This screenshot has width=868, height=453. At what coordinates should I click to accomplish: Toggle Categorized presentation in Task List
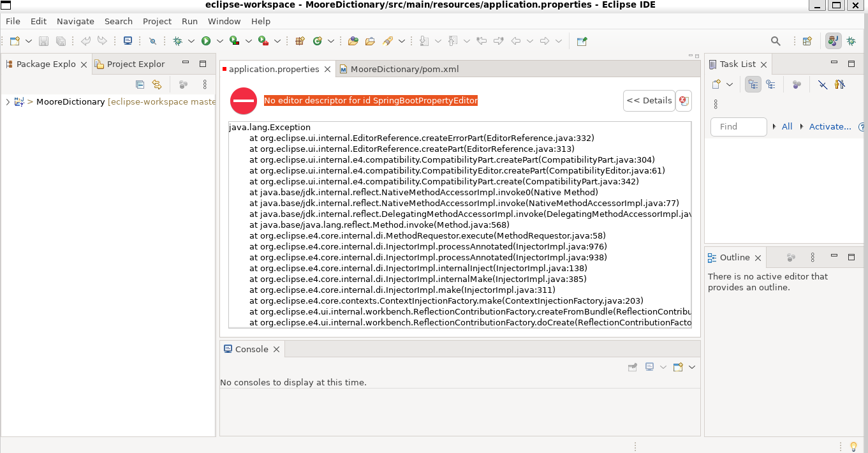click(x=753, y=84)
